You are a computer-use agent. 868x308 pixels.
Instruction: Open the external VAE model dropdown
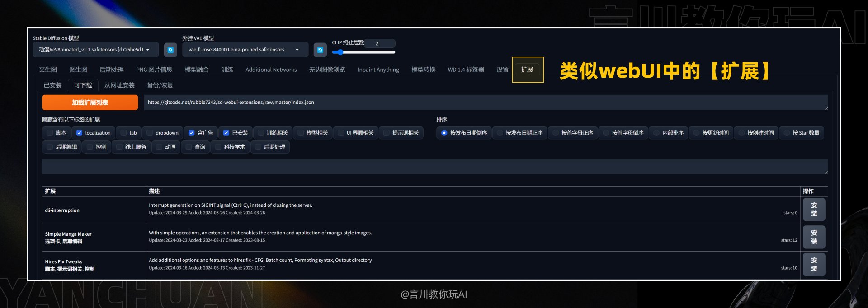pos(245,50)
